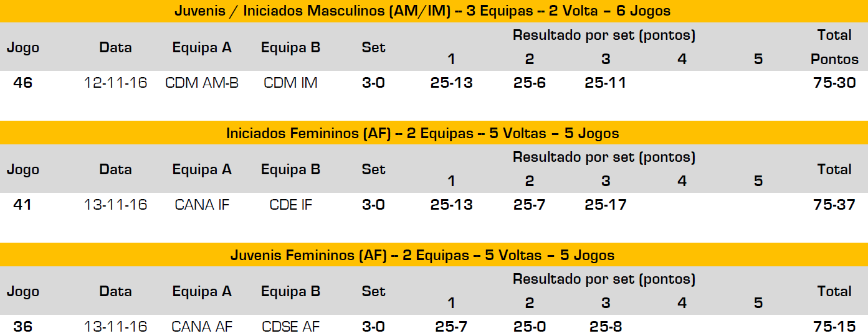Select game number 36 cell

point(23,327)
